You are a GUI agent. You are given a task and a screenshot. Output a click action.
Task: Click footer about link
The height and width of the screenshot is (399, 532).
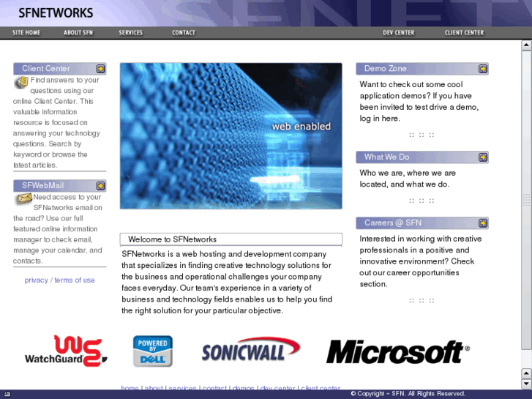click(x=154, y=388)
